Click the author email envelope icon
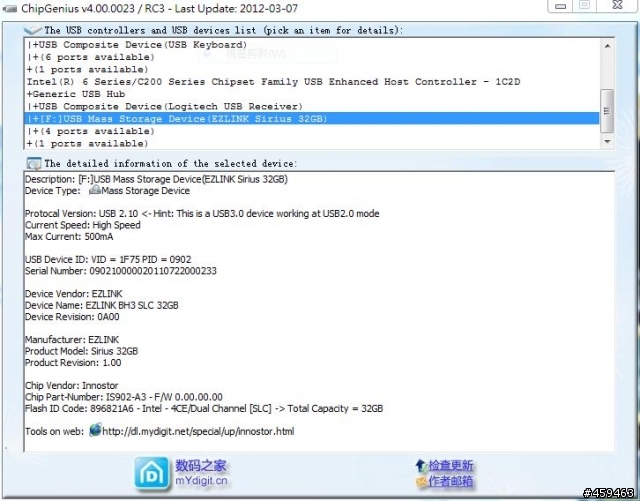The width and height of the screenshot is (640, 501). [421, 481]
